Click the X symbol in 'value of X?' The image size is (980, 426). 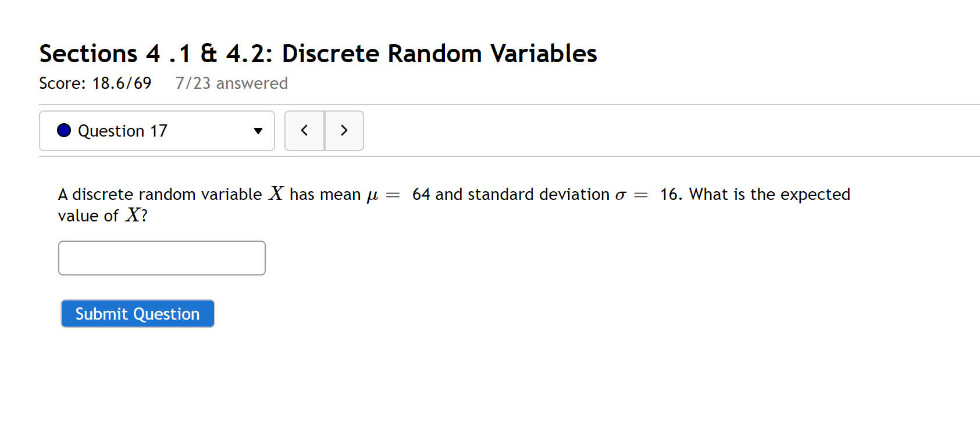point(133,216)
